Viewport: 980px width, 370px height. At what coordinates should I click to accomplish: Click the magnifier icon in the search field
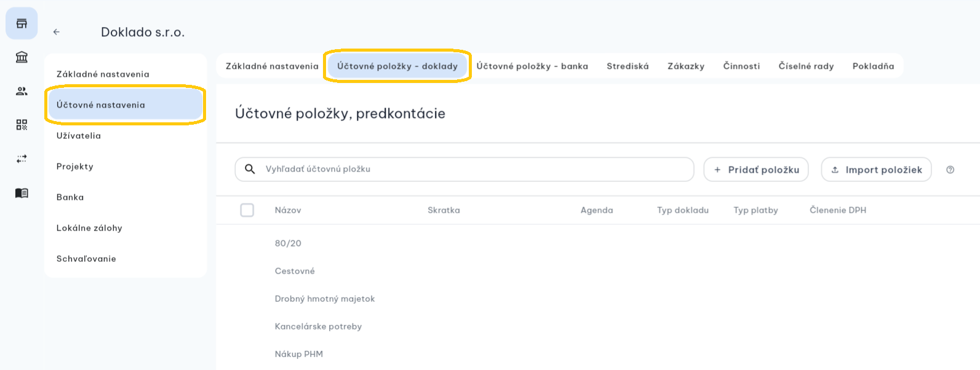[x=250, y=169]
